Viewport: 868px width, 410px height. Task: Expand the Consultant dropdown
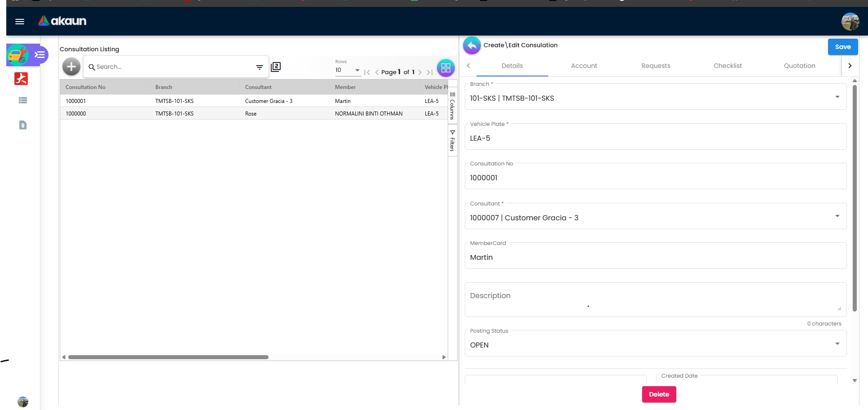[837, 216]
